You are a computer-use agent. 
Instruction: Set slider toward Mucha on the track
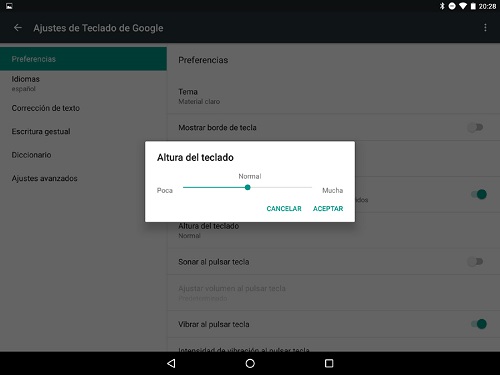coord(280,187)
